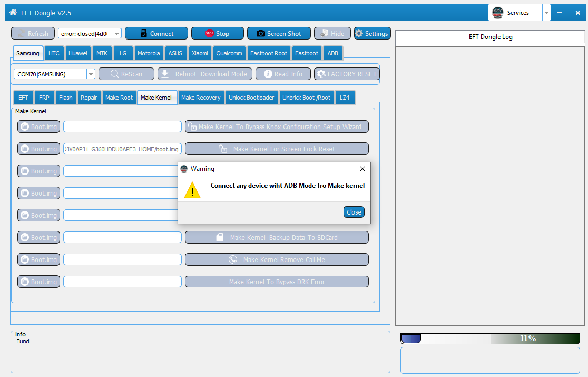Switch to the ASUS tab
Screen dimensions: 588x377
pos(175,53)
